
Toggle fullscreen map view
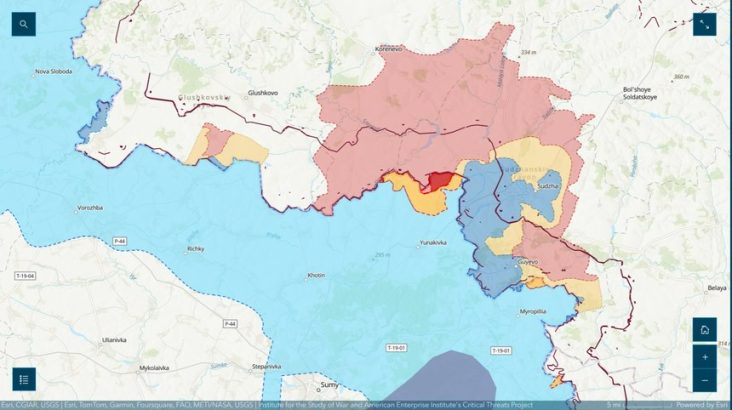[705, 24]
